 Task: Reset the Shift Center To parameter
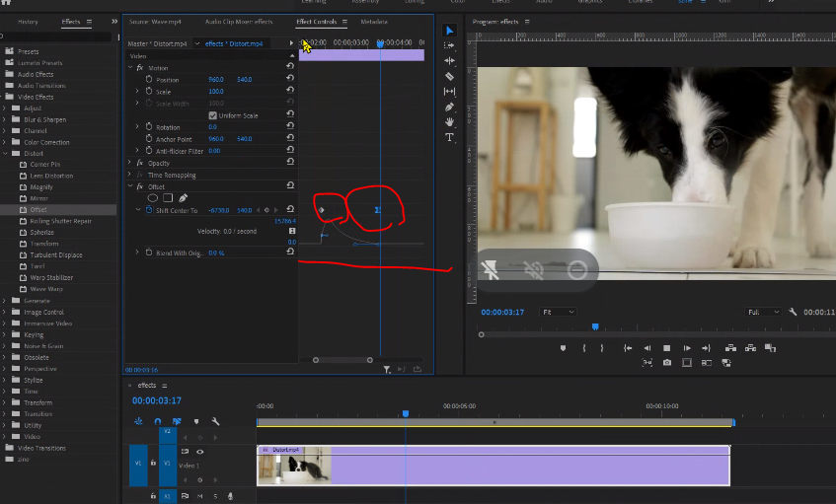[x=290, y=209]
